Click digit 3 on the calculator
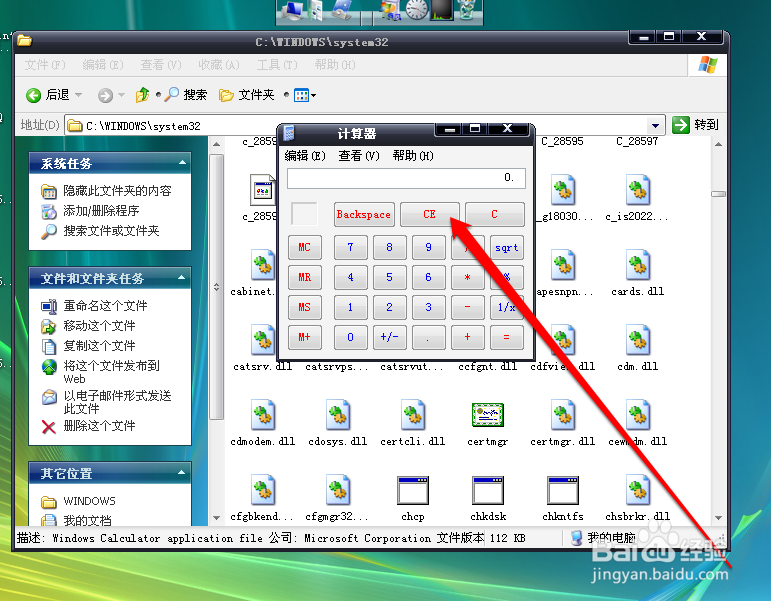This screenshot has width=771, height=601. [x=428, y=307]
